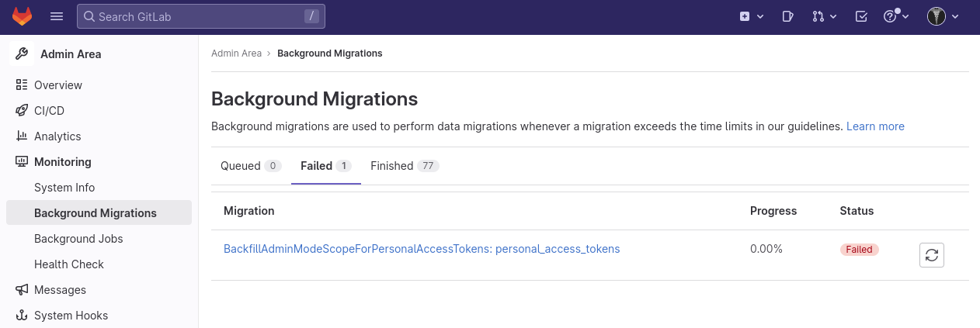Open the GitLab logo homepage
This screenshot has height=328, width=980.
(x=22, y=16)
